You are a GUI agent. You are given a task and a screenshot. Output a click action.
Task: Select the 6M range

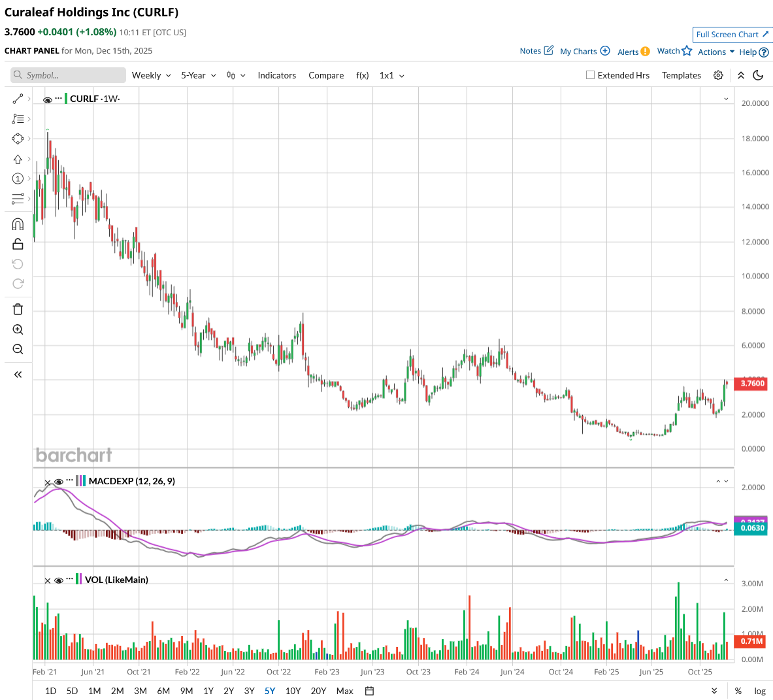(x=163, y=691)
